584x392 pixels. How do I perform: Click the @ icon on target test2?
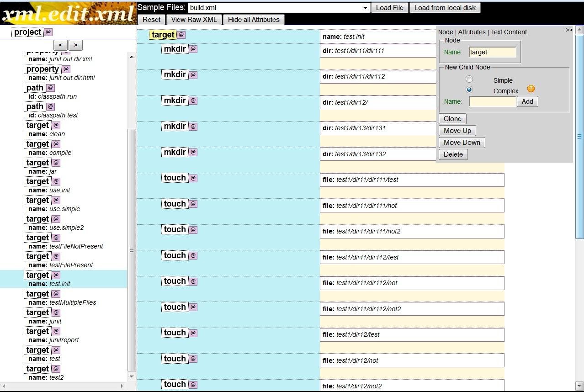point(55,368)
